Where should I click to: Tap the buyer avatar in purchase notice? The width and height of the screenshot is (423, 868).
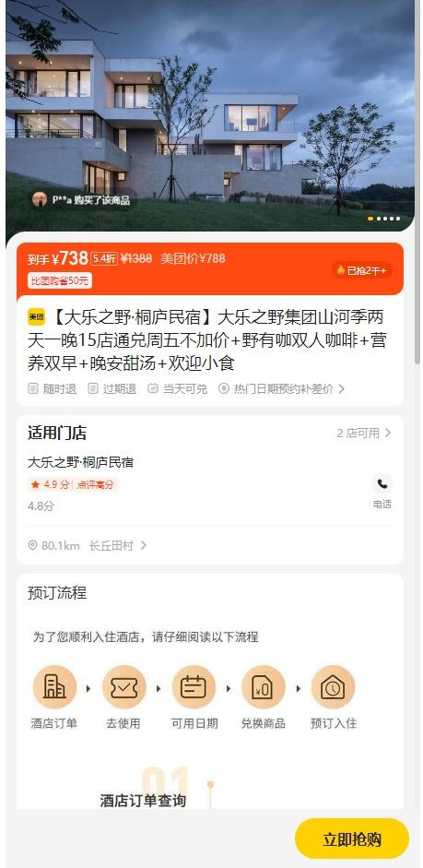[x=40, y=199]
